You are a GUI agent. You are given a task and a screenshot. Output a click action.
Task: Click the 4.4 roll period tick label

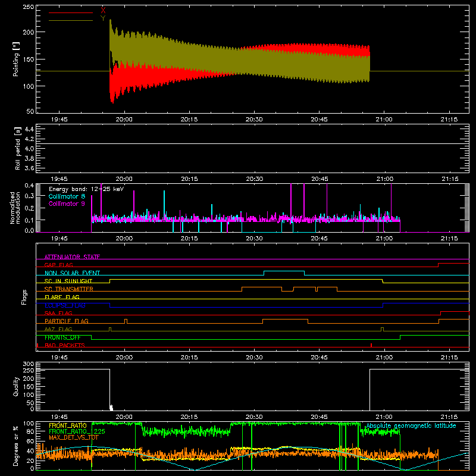pyautogui.click(x=29, y=129)
